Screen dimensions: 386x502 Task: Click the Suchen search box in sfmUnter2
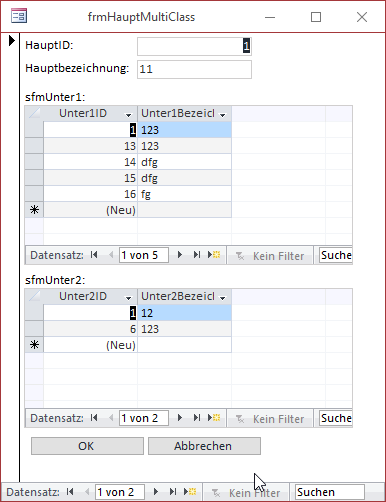pyautogui.click(x=335, y=418)
